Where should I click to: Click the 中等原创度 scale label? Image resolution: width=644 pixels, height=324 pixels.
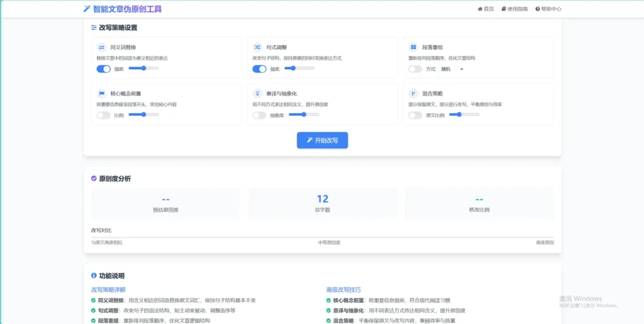pos(329,243)
